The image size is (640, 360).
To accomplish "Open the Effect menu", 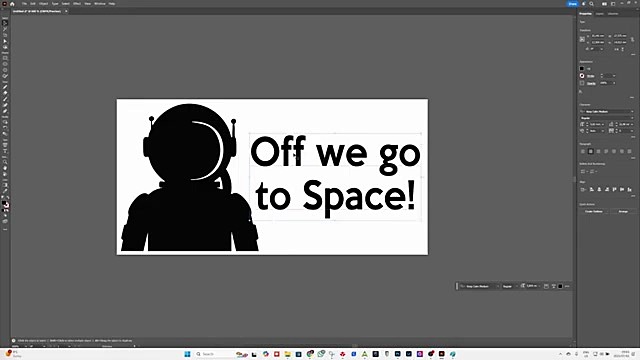I will [77, 4].
